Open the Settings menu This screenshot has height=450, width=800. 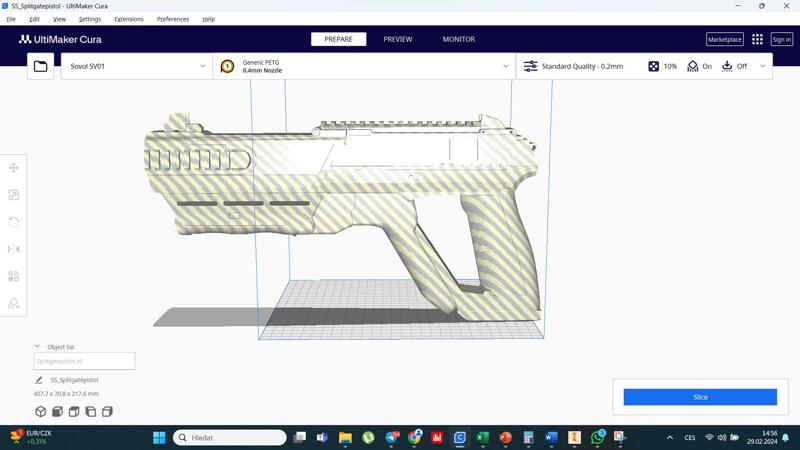tap(90, 19)
